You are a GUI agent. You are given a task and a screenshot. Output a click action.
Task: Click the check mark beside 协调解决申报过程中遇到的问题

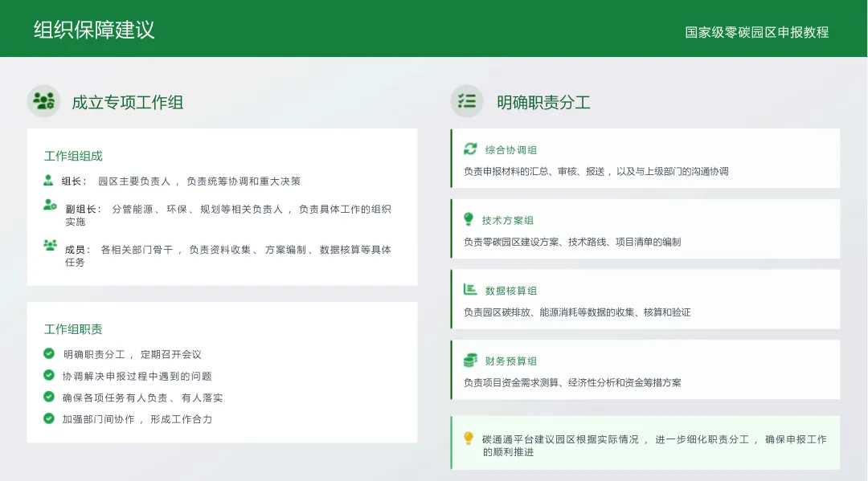49,375
